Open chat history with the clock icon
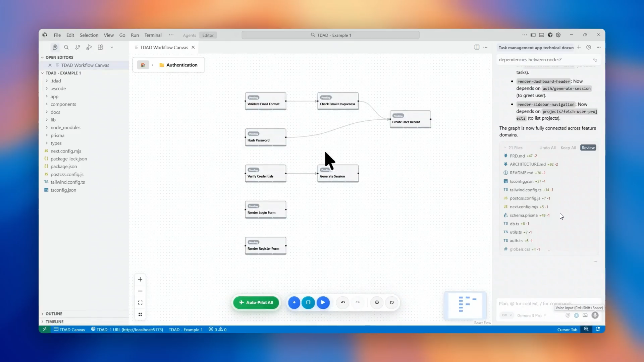 tap(589, 47)
